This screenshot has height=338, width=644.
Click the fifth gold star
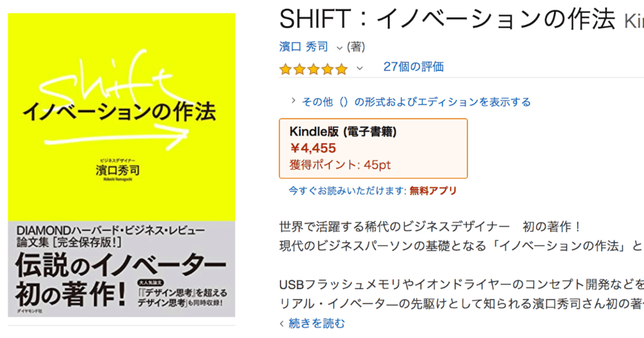pos(342,69)
